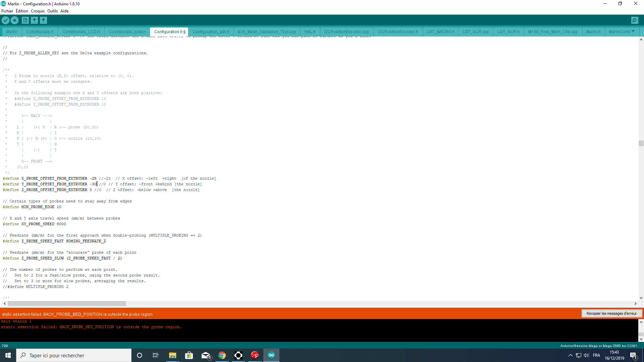The image size is (644, 362).
Task: Switch to Configuration_adv.h tab
Action: coord(211,32)
